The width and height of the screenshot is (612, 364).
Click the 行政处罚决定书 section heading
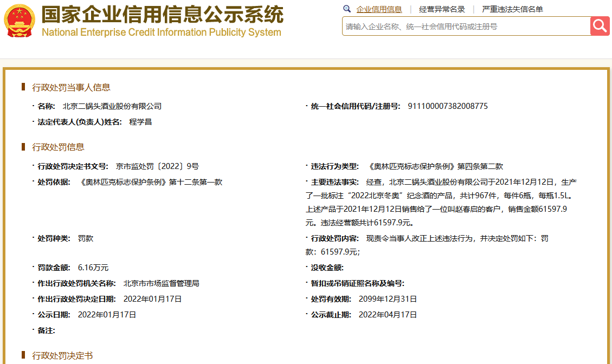(x=62, y=355)
